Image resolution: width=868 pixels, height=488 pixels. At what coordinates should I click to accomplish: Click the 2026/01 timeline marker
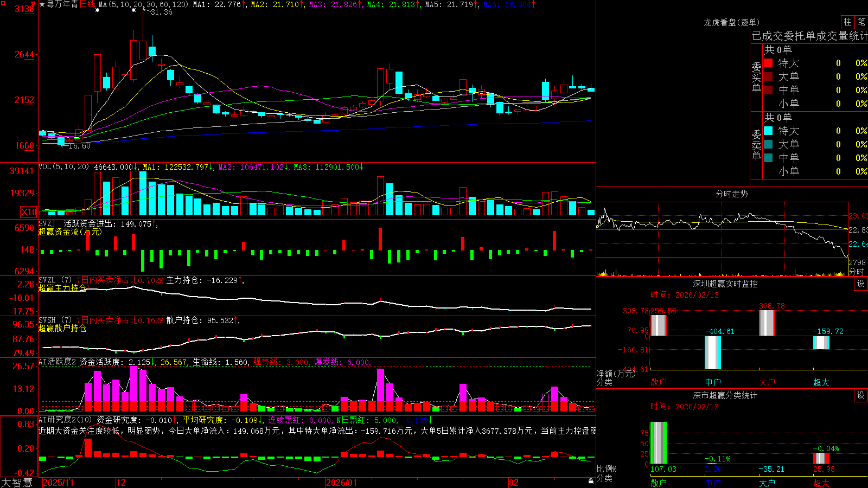click(342, 483)
